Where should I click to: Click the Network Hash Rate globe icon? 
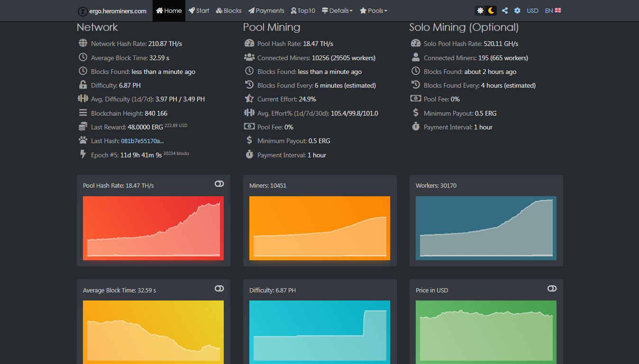[x=83, y=44]
